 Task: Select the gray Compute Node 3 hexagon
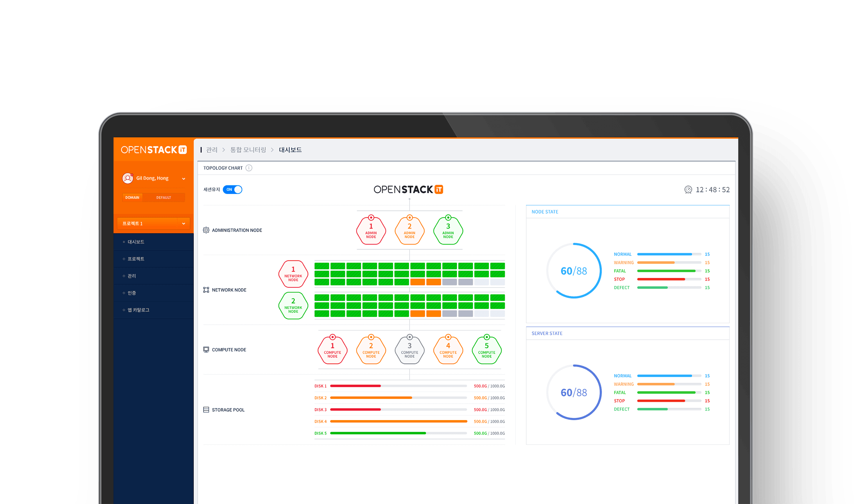point(409,350)
